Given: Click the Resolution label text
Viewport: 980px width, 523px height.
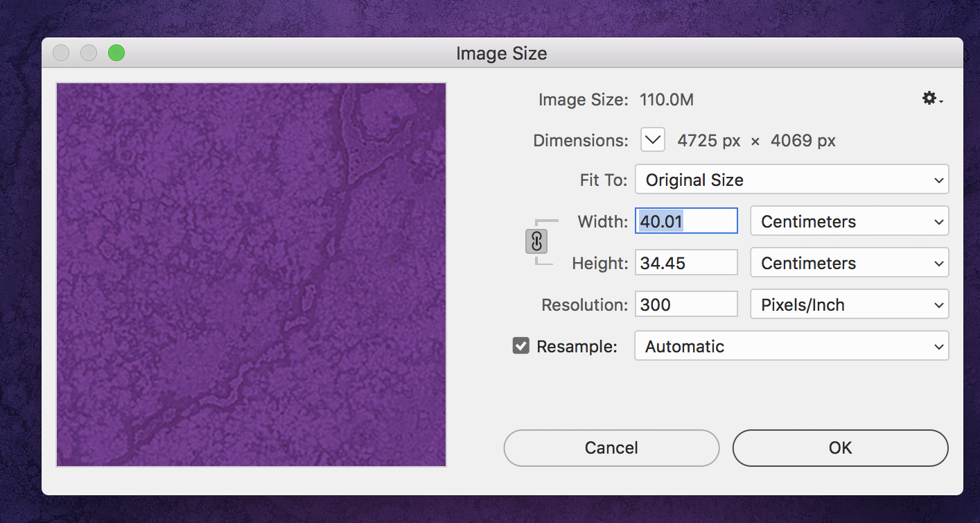Looking at the screenshot, I should point(584,305).
